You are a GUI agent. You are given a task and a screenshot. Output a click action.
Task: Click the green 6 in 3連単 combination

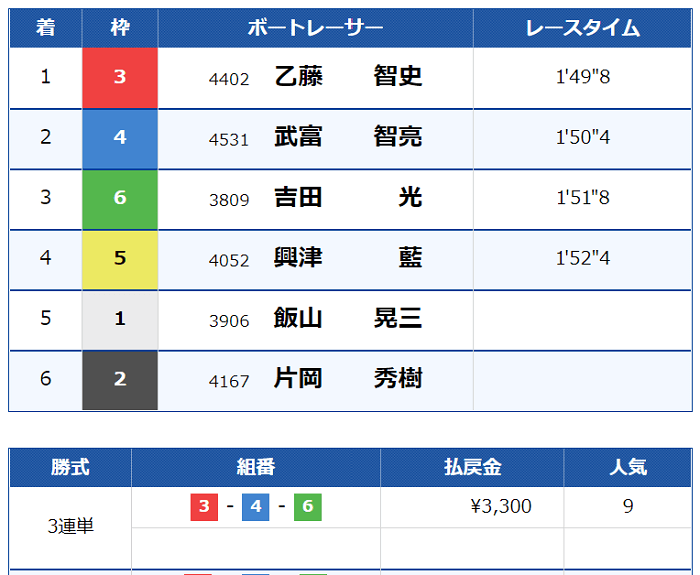coord(308,507)
